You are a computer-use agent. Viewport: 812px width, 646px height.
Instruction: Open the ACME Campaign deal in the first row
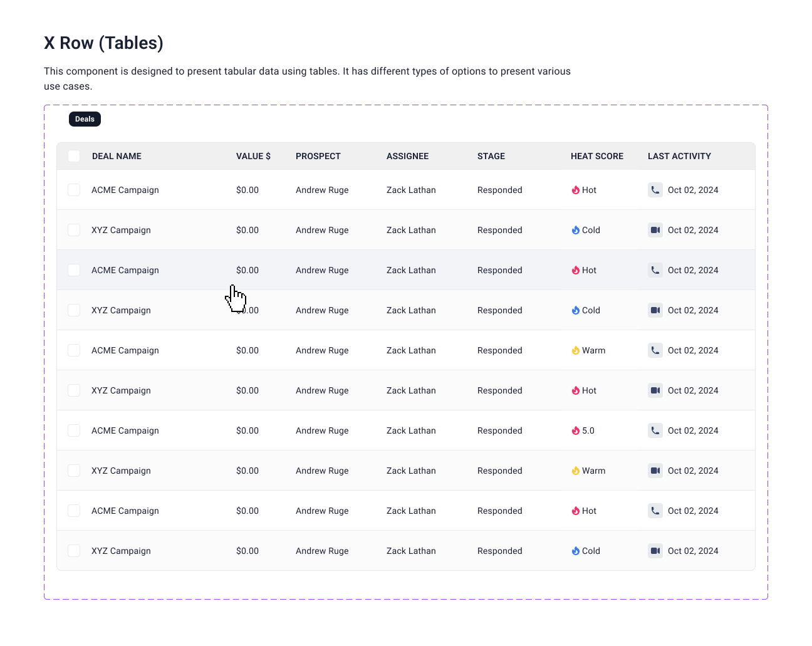[125, 190]
